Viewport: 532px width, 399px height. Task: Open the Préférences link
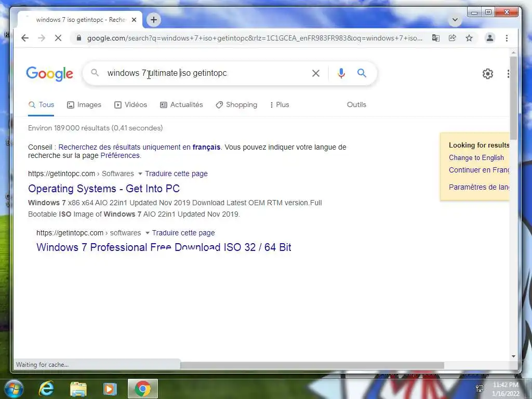pos(120,155)
